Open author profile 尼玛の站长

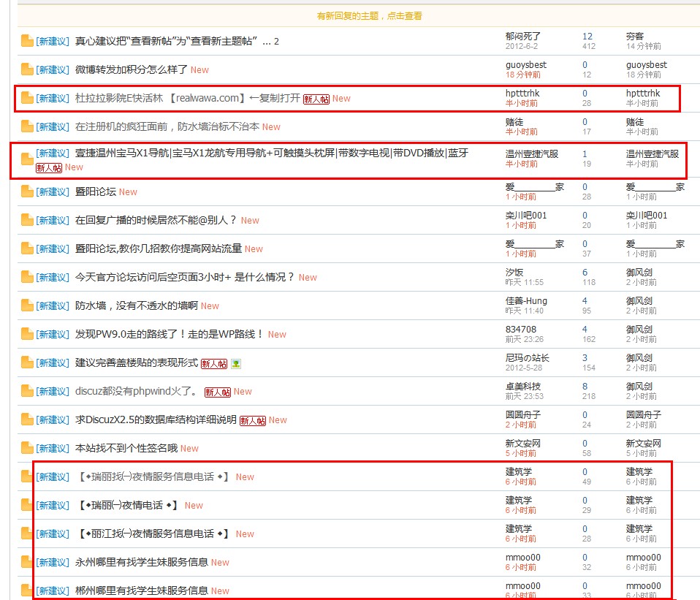[528, 357]
